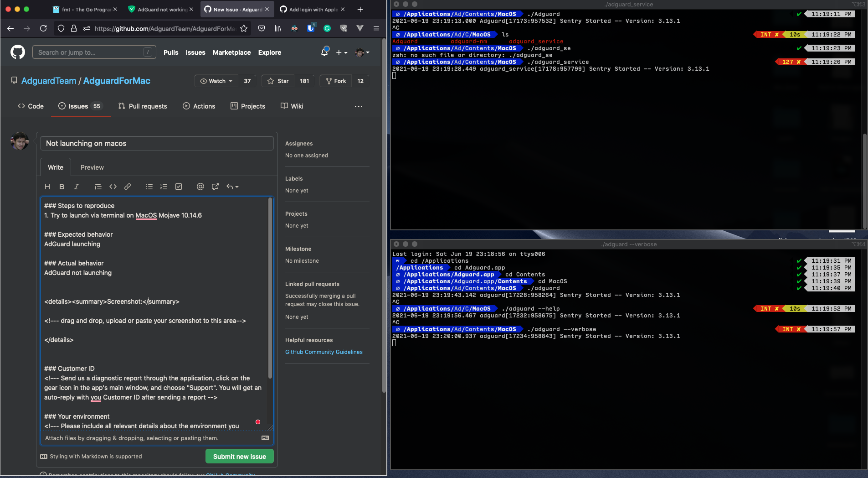This screenshot has width=868, height=478.
Task: Expand the repo navigation overflow menu
Action: coord(358,106)
